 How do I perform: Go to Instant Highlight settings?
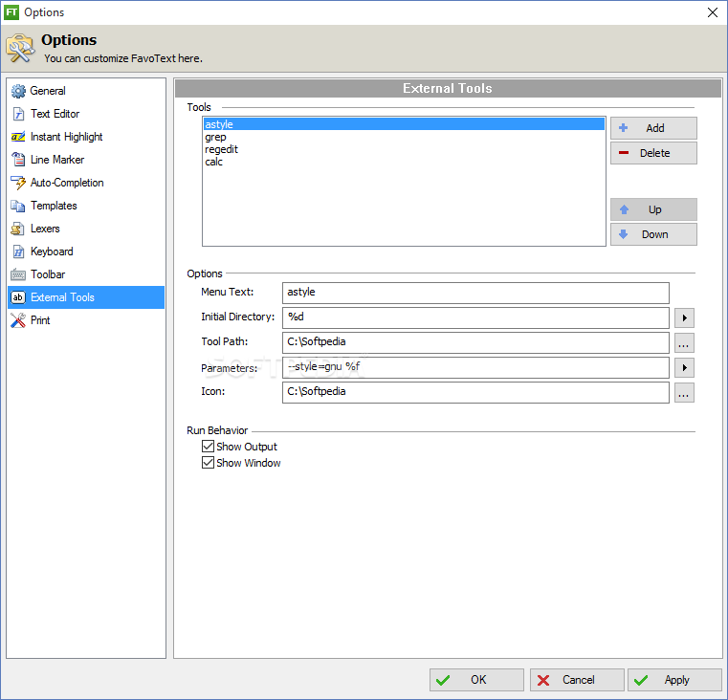(86, 137)
